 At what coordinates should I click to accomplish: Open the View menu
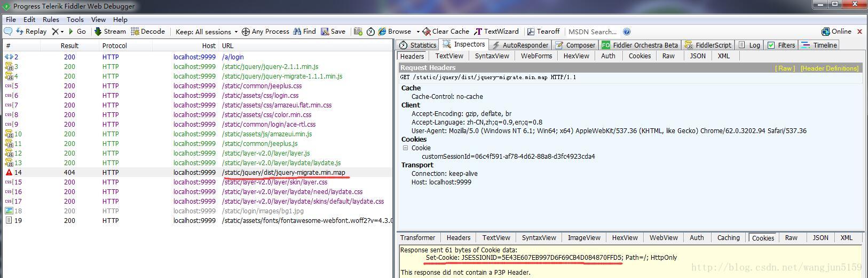click(x=98, y=19)
